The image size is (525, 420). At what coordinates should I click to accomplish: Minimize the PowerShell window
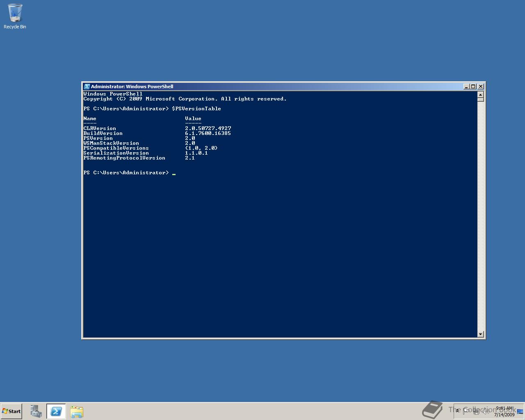coord(466,87)
